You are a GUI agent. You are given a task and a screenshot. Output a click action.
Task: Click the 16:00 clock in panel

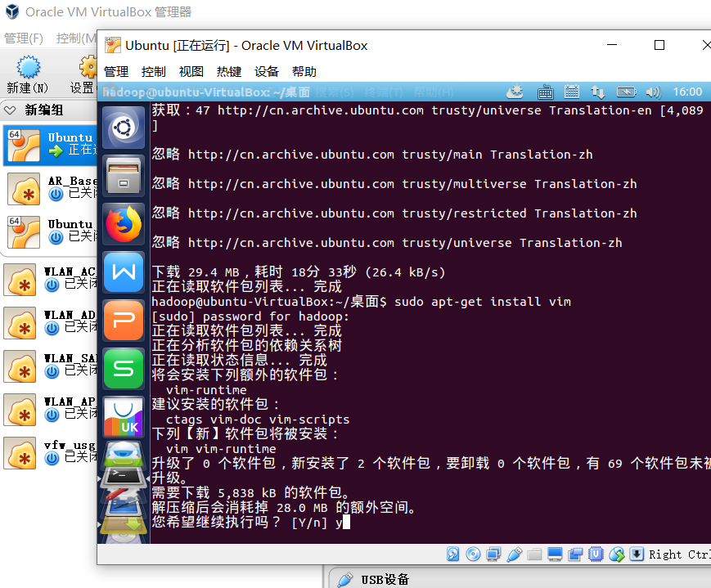(687, 92)
